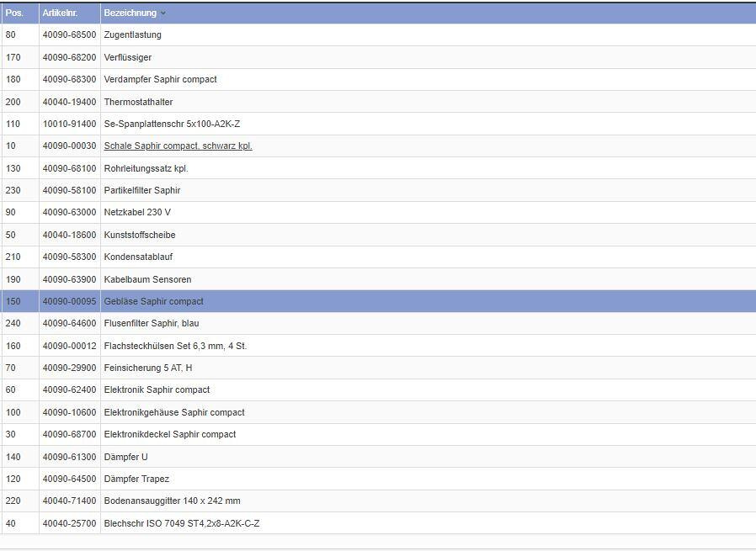This screenshot has width=756, height=551.
Task: Select the Kondensatablauf row
Action: pyautogui.click(x=138, y=257)
